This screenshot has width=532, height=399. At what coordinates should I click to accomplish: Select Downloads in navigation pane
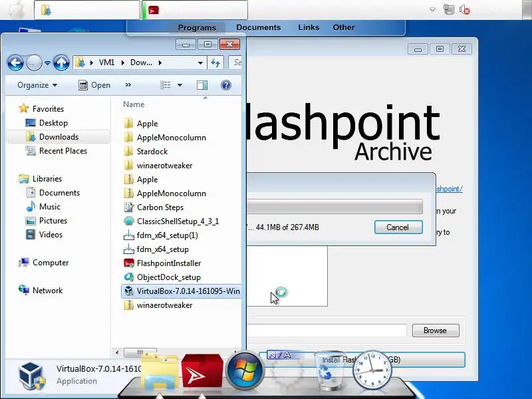tap(59, 137)
